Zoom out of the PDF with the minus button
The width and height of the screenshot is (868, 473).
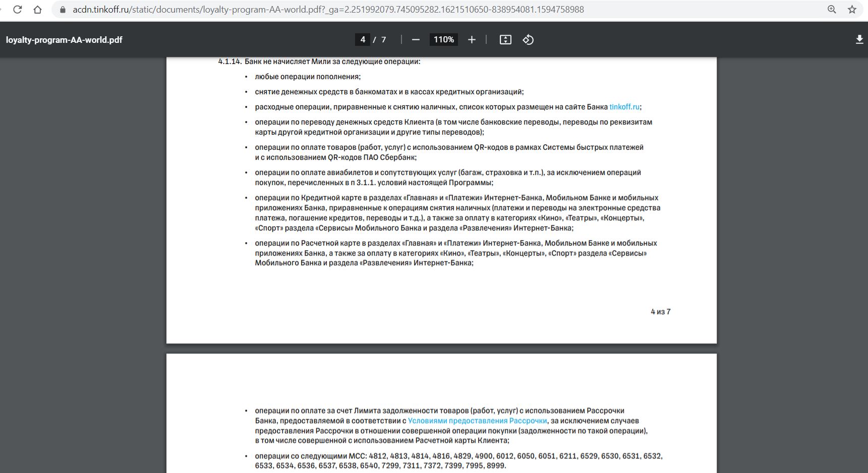point(416,40)
